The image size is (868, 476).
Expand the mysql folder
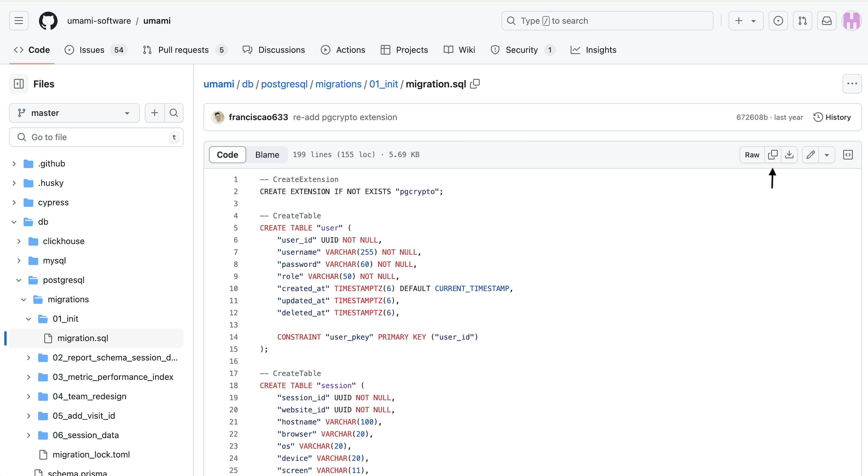click(x=19, y=260)
